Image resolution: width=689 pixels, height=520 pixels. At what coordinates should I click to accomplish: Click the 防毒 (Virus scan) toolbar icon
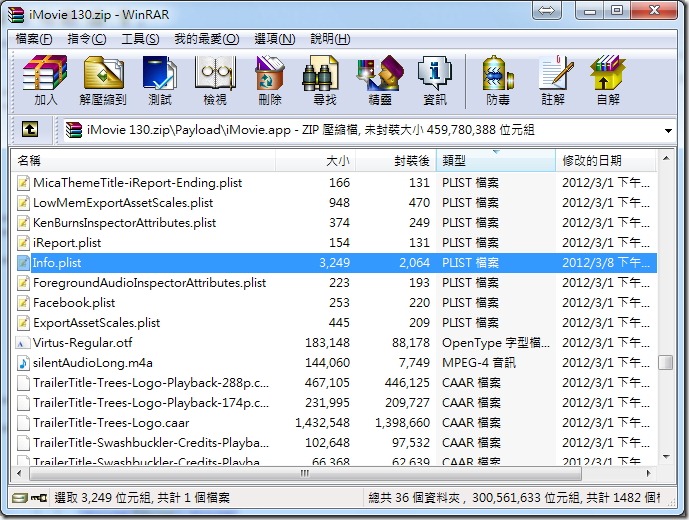498,80
